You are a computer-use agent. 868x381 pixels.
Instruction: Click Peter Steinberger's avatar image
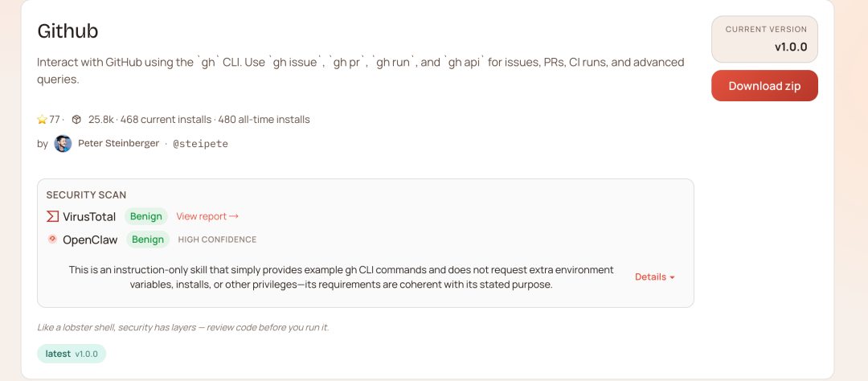(x=63, y=144)
